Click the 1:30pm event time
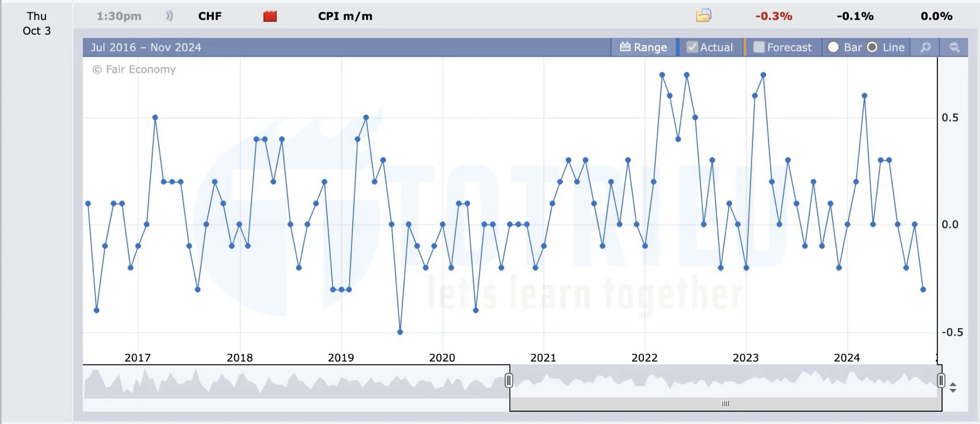Screen dimensions: 980x424 [x=119, y=16]
